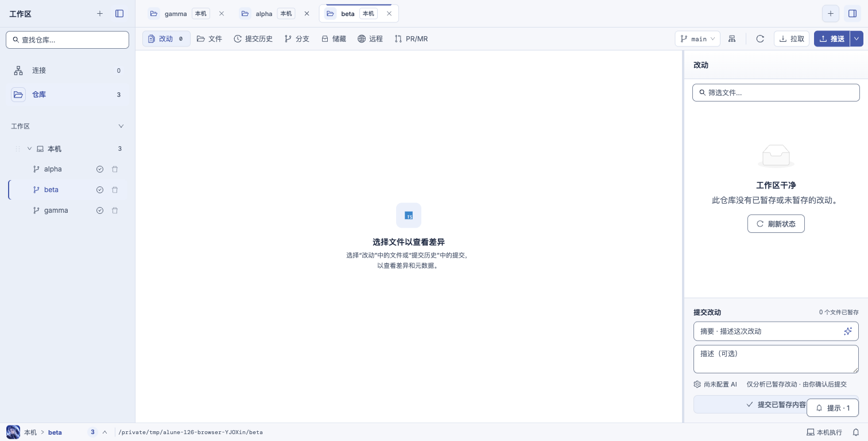The width and height of the screenshot is (868, 441).
Task: Open AI settings gear '尚未配置 AI'
Action: click(715, 384)
